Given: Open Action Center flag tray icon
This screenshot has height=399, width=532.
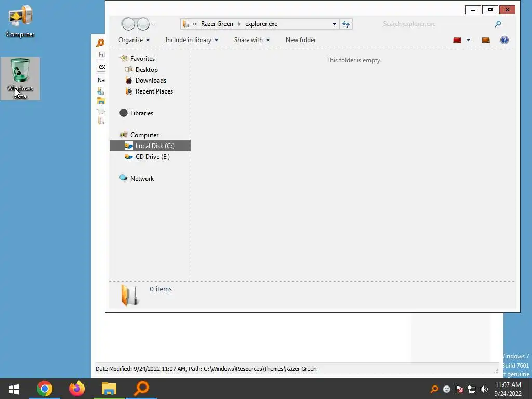Looking at the screenshot, I should click(459, 389).
